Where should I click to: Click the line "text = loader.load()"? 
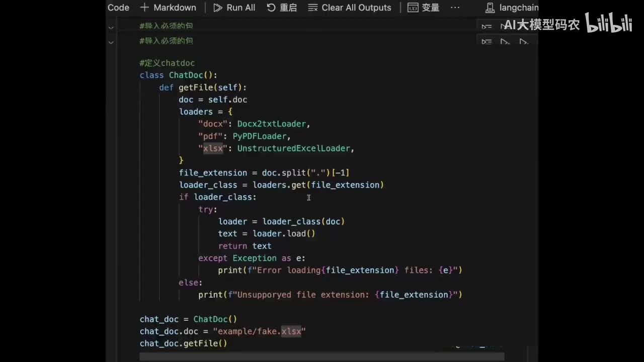tap(267, 234)
